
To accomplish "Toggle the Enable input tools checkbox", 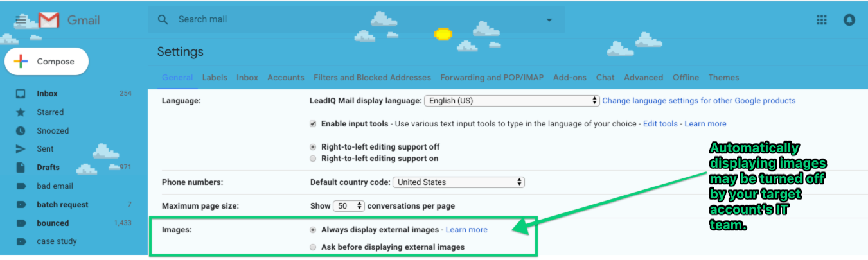I will pos(313,123).
